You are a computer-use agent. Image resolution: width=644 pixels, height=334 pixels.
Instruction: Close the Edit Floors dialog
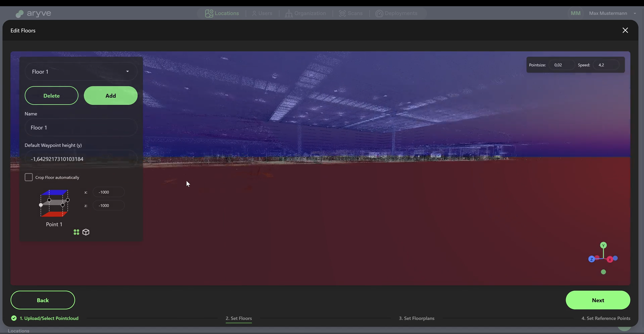(x=625, y=30)
